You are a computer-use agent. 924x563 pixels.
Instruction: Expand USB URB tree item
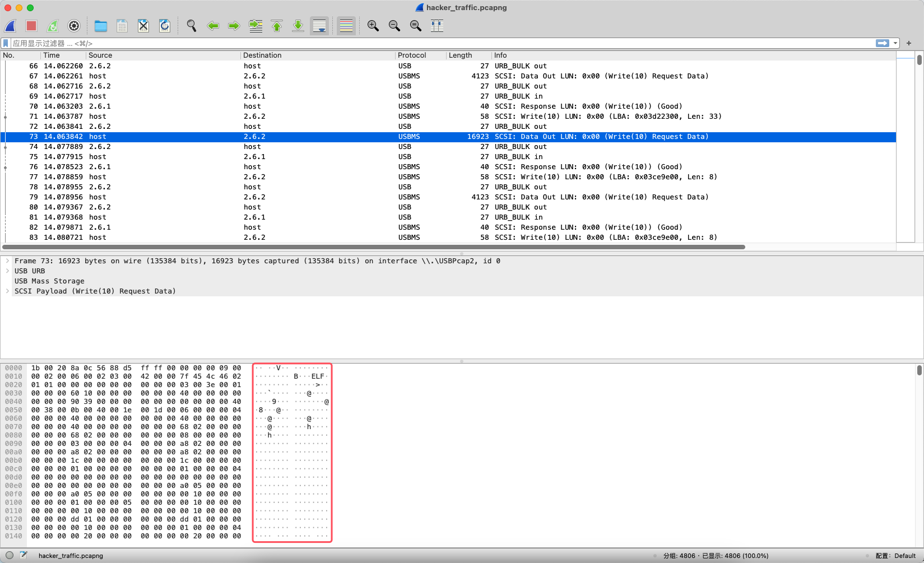[x=7, y=271]
